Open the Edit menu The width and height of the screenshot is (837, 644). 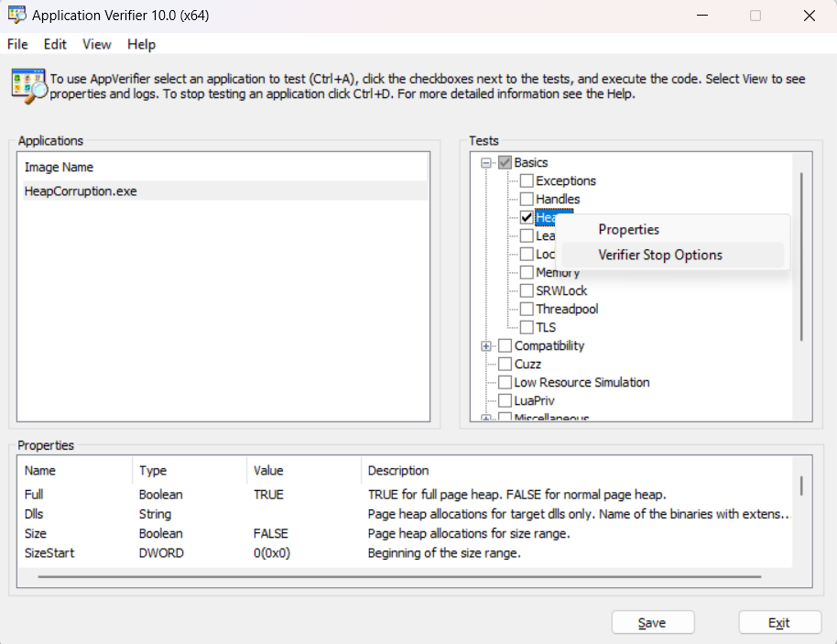tap(55, 44)
